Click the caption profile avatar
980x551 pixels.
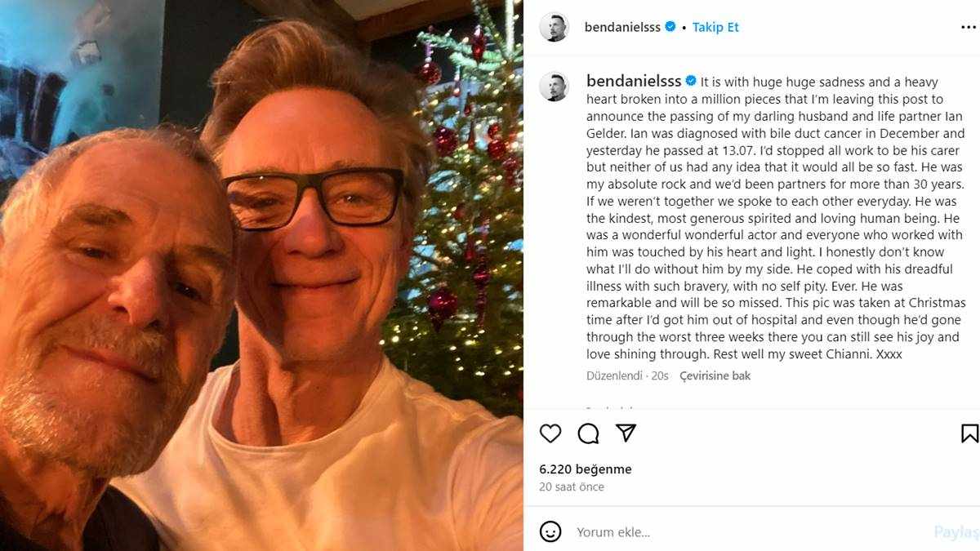click(x=554, y=87)
